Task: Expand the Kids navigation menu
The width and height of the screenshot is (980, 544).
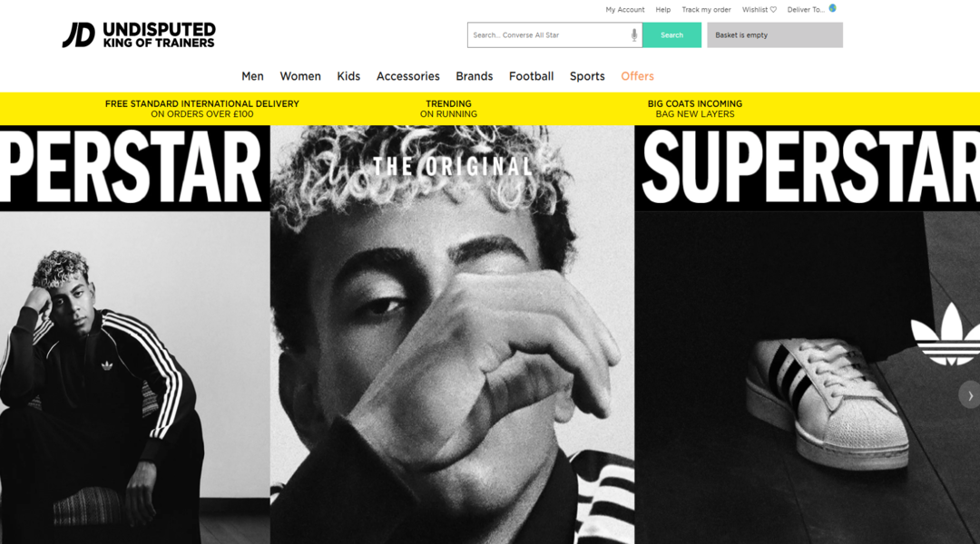Action: pos(348,76)
